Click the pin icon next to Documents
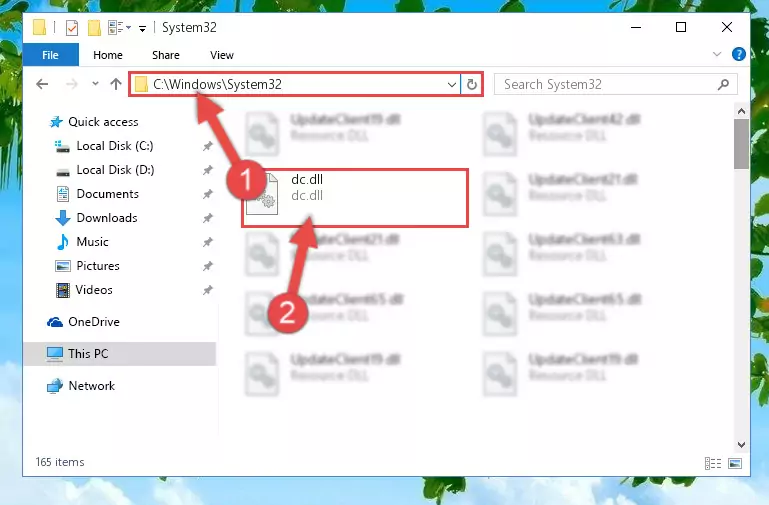Image resolution: width=769 pixels, height=505 pixels. click(x=208, y=194)
